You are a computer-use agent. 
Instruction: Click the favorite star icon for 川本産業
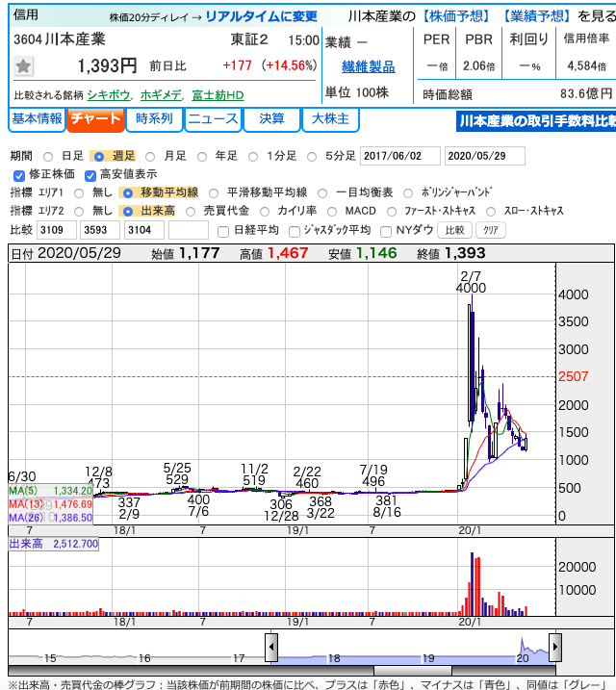(23, 66)
